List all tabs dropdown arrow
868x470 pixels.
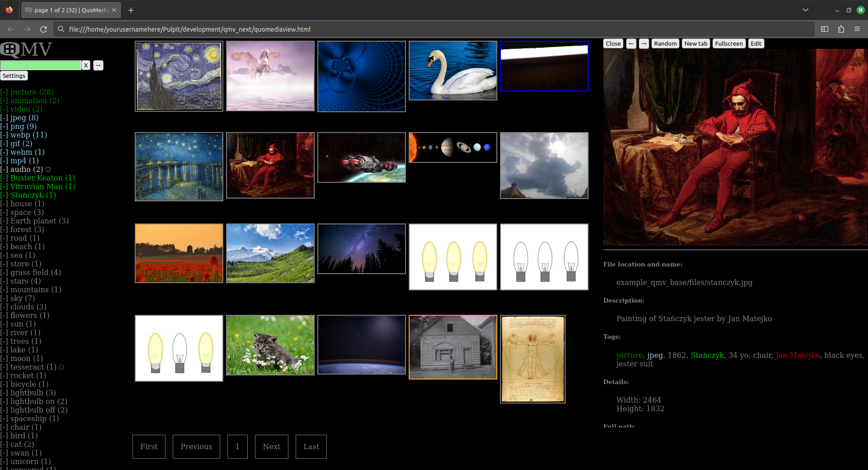coord(806,10)
